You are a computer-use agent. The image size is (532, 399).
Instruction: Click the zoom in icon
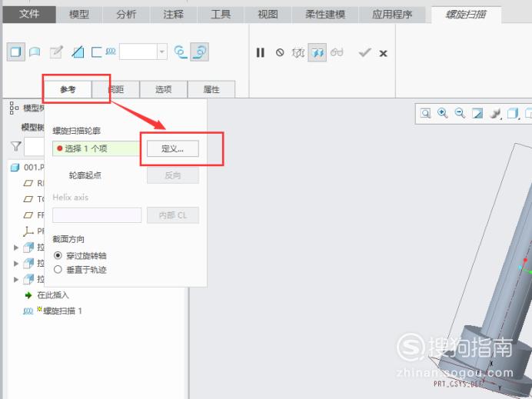point(442,113)
